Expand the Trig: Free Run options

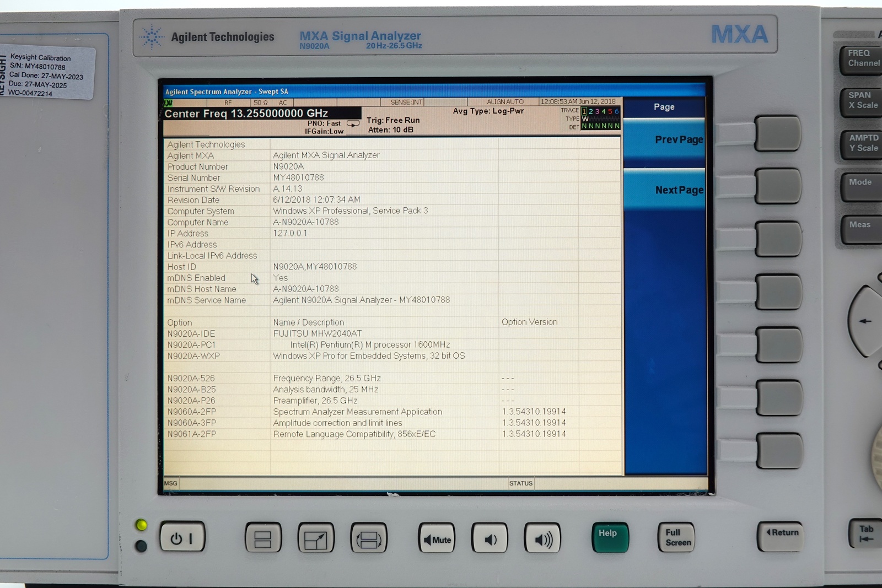point(393,120)
